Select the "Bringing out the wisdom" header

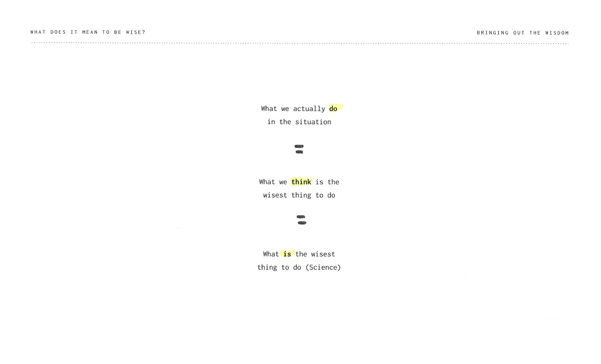(522, 33)
